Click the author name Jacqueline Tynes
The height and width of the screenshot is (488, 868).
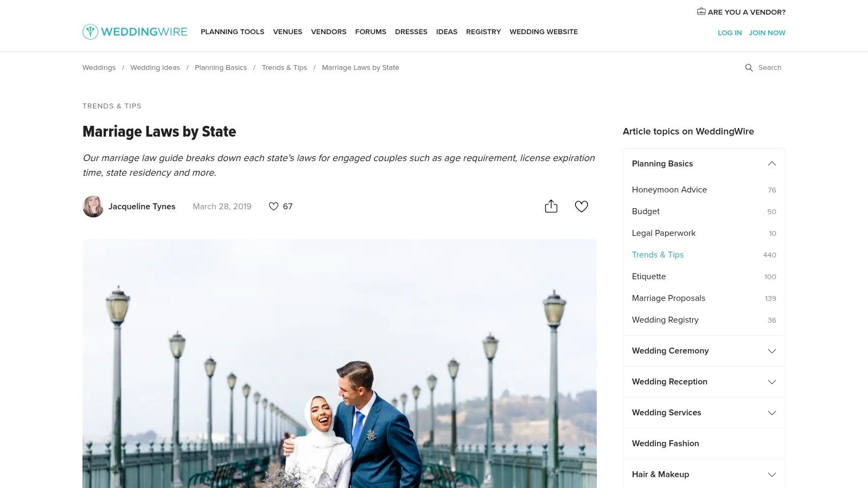142,207
